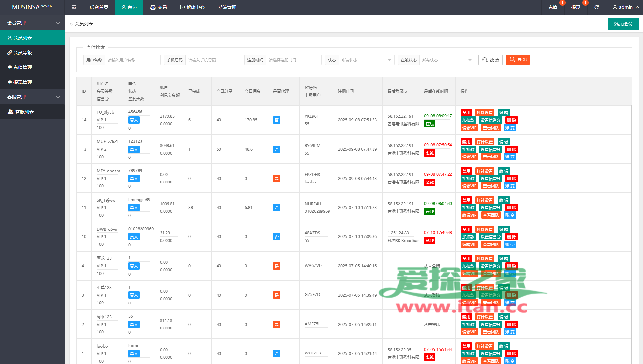Click the refresh icon in top bar
643x364 pixels.
596,7
